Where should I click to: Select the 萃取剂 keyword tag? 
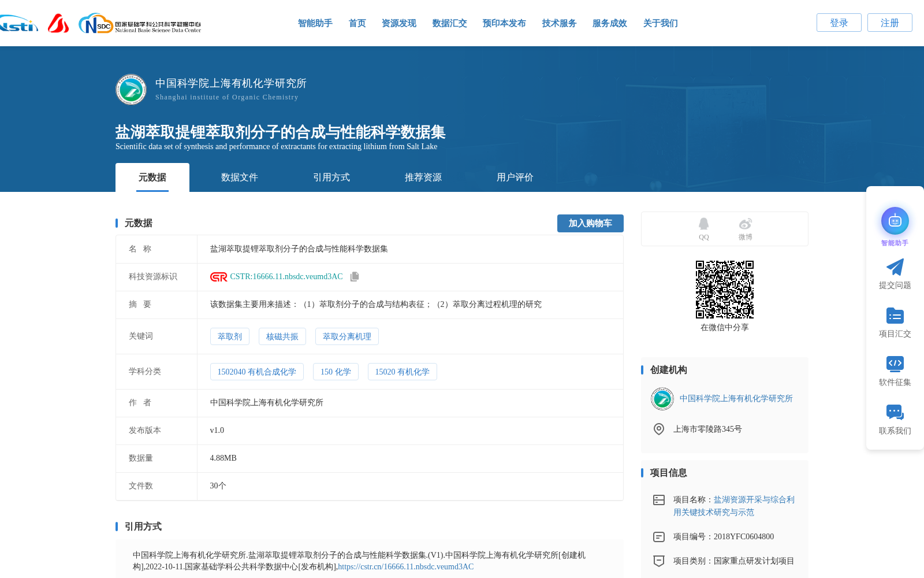(x=230, y=336)
